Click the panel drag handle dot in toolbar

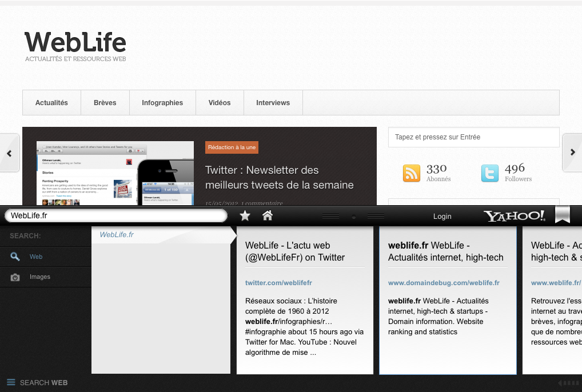click(353, 217)
